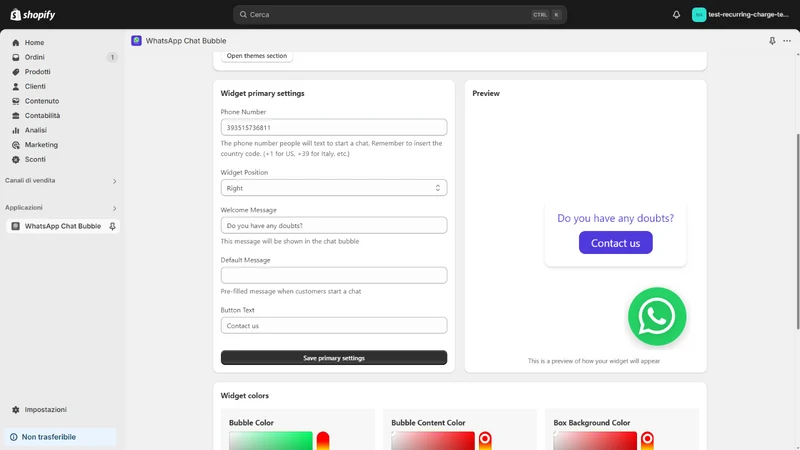The height and width of the screenshot is (450, 800).
Task: Open the Widget Position dropdown
Action: (334, 188)
